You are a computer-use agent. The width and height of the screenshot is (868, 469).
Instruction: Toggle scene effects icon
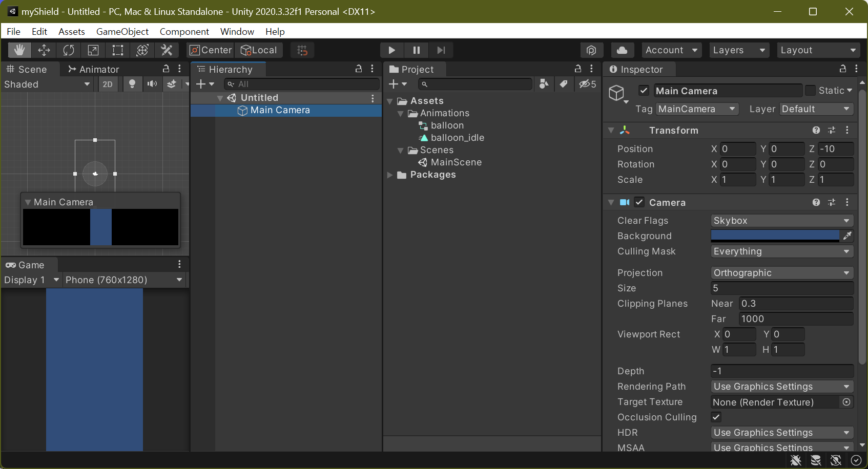point(172,84)
